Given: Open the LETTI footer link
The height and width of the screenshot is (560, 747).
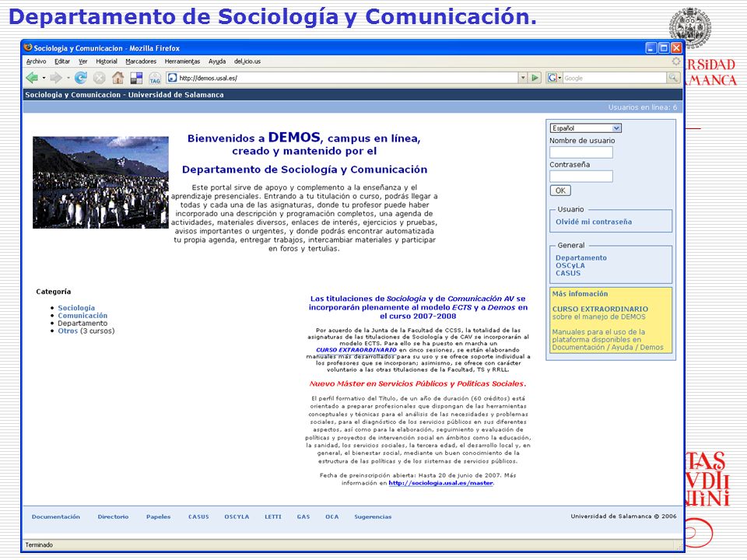Looking at the screenshot, I should click(273, 516).
